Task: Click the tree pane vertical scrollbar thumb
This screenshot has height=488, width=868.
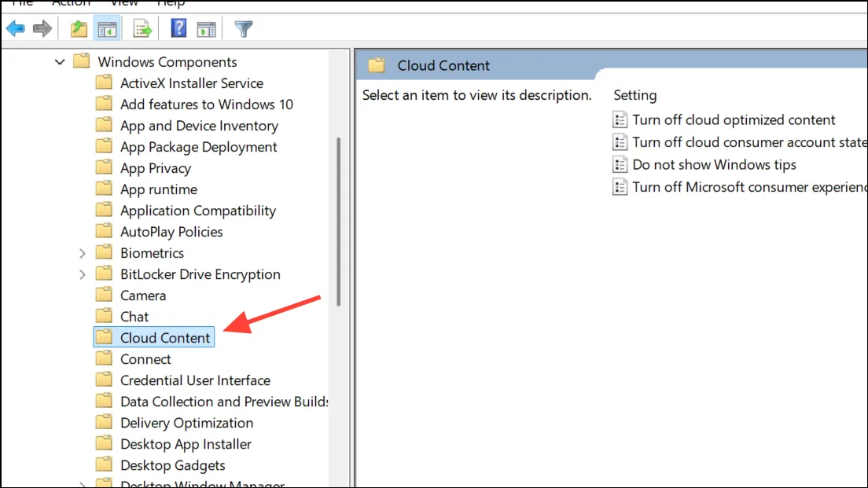Action: click(x=338, y=222)
